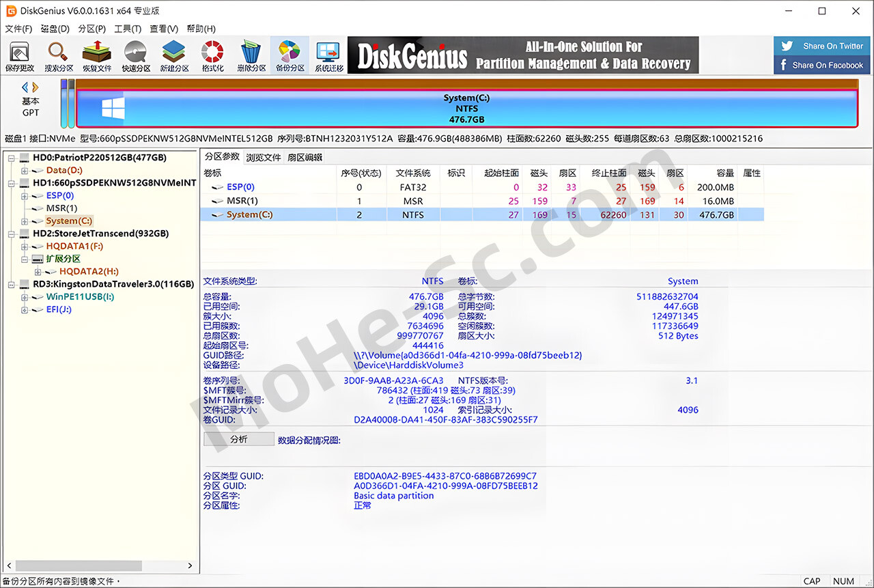874x588 pixels.
Task: Click the DiskGenius banner advertisement
Action: [523, 55]
